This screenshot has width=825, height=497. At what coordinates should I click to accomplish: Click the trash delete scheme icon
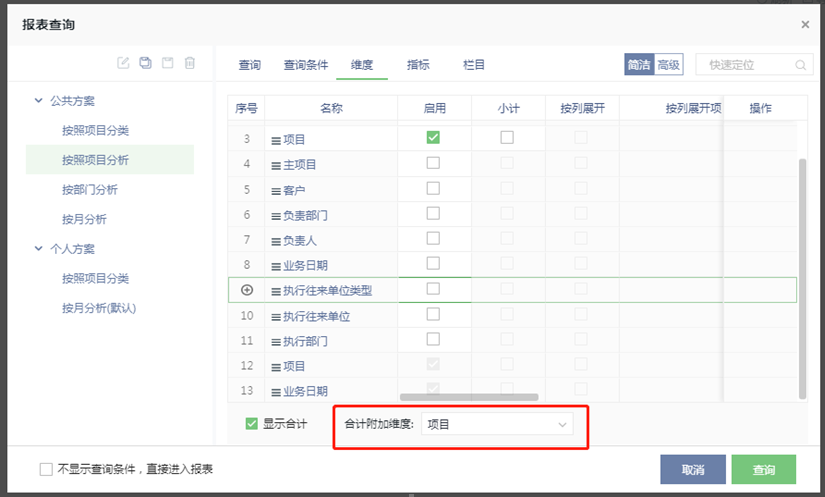coord(190,63)
